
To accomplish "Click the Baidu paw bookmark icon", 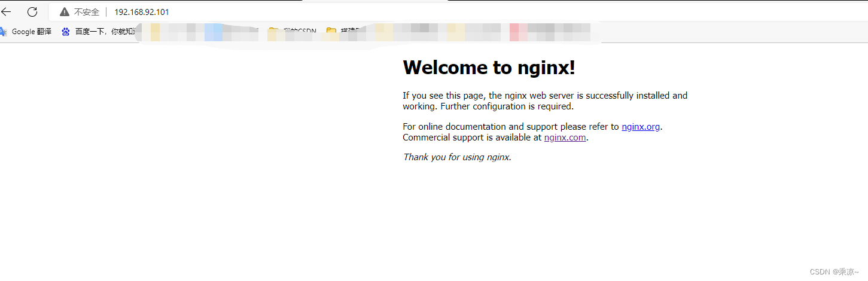I will 66,32.
